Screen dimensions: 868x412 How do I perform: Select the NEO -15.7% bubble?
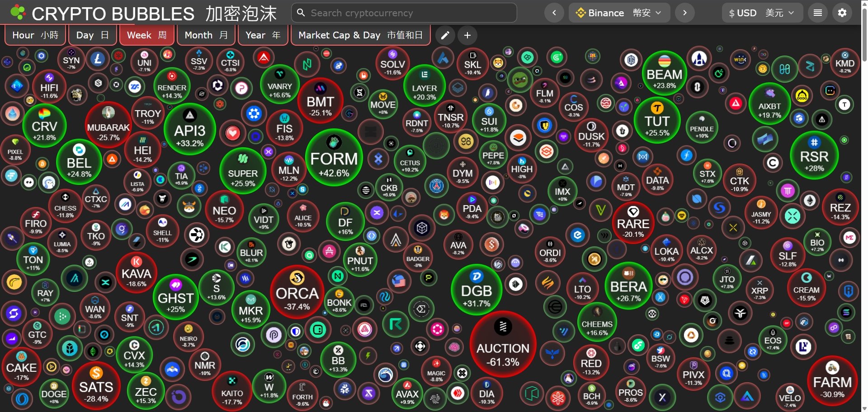[x=224, y=211]
